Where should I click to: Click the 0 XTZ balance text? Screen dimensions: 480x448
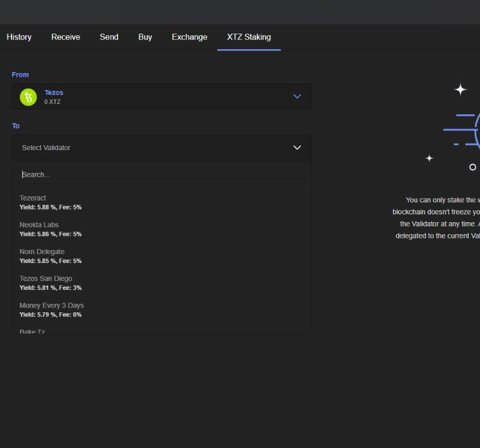(x=52, y=102)
